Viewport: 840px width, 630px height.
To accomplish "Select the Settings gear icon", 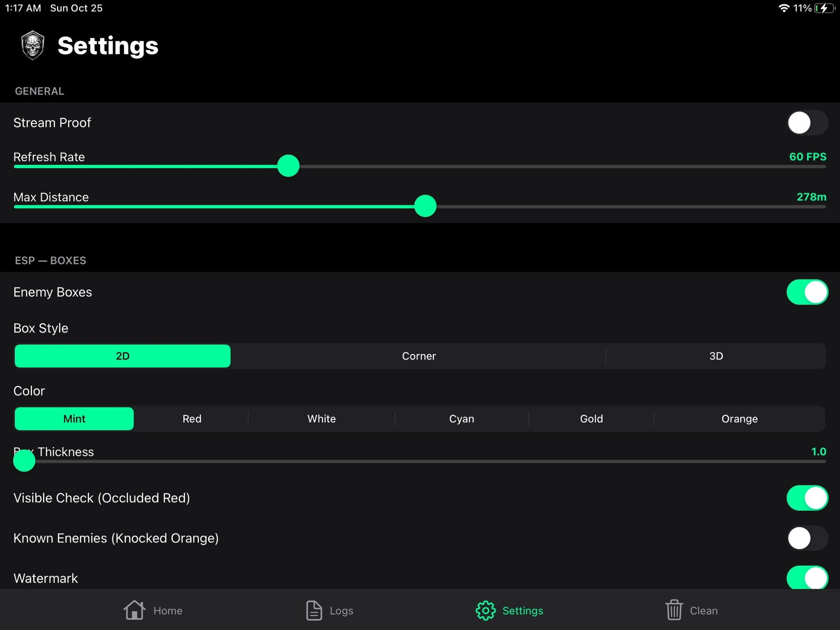I will click(486, 610).
